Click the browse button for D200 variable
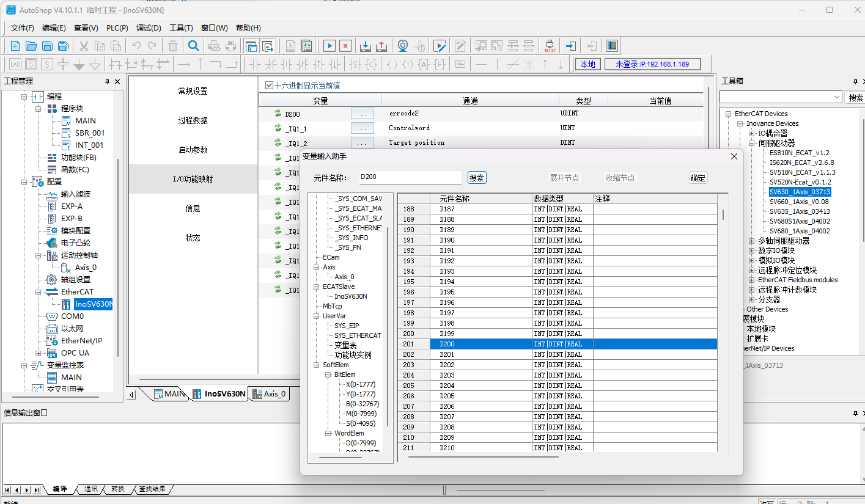865x504 pixels. tap(362, 114)
